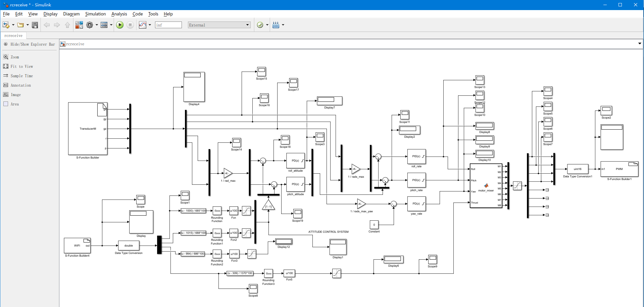Open the Library Browser icon
644x307 pixels.
pos(79,25)
